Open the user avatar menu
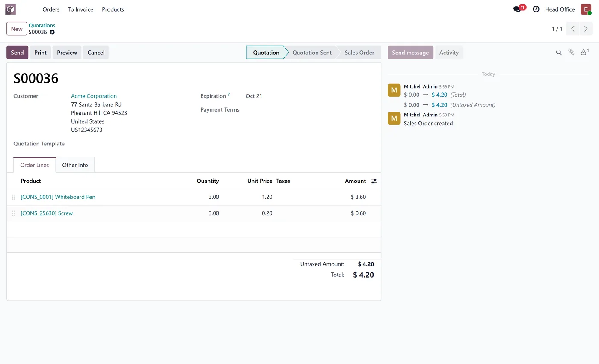Viewport: 599px width, 364px height. [586, 9]
